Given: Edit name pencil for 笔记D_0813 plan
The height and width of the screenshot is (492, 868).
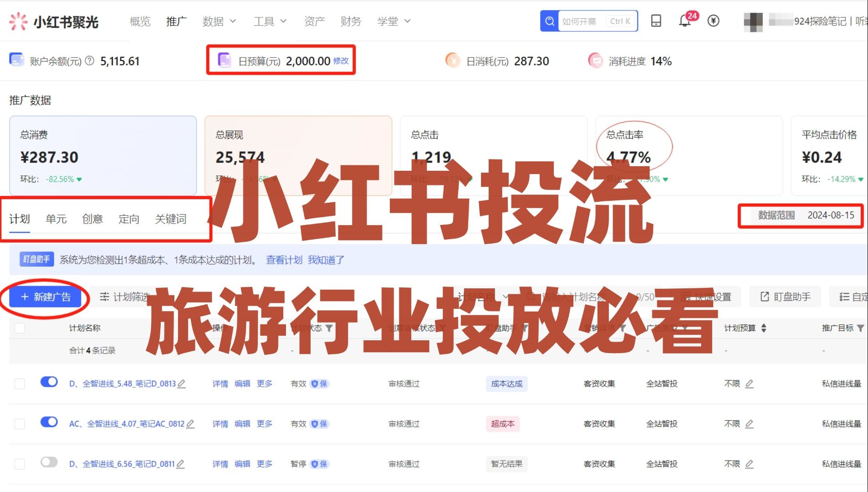Looking at the screenshot, I should coord(182,384).
